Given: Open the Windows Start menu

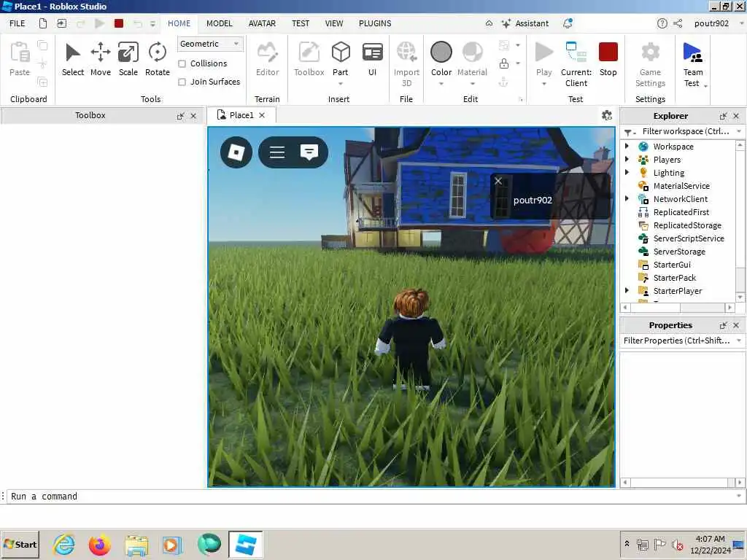Looking at the screenshot, I should click(20, 544).
